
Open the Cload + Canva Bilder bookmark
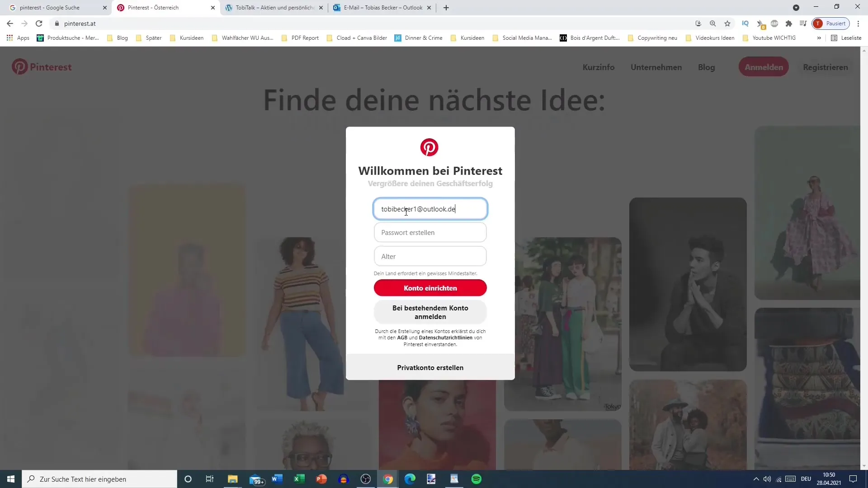357,38
